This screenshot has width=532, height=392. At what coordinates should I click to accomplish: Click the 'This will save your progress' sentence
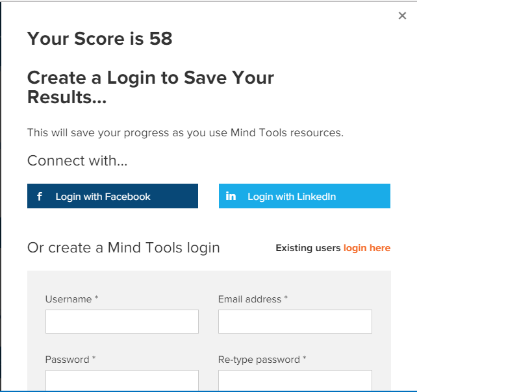pos(185,132)
